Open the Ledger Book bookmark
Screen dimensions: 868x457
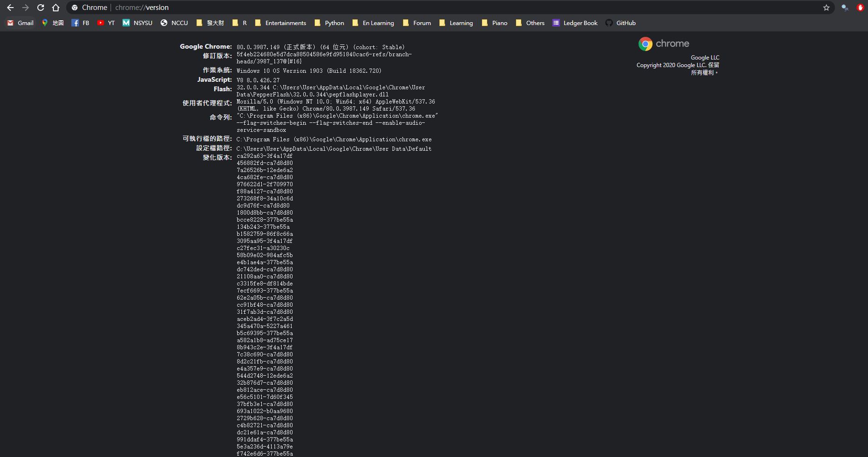point(575,23)
